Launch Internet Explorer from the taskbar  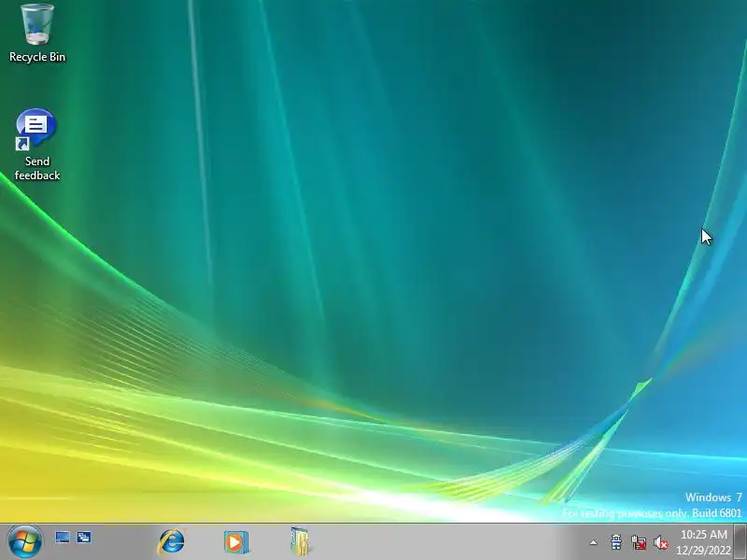coord(171,542)
